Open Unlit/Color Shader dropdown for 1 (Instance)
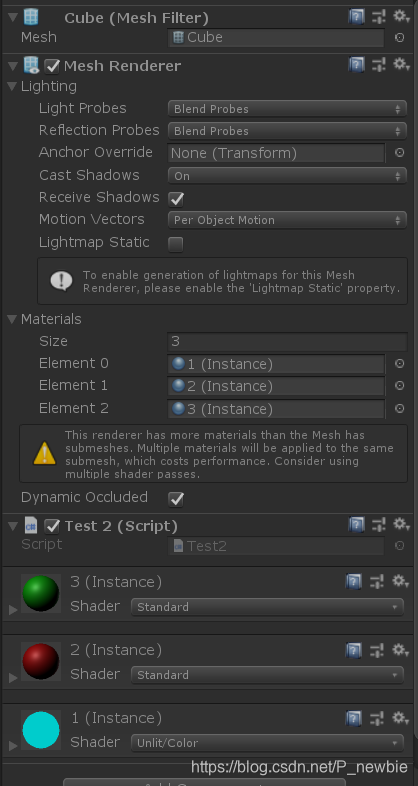Viewport: 418px width, 786px height. [x=267, y=743]
